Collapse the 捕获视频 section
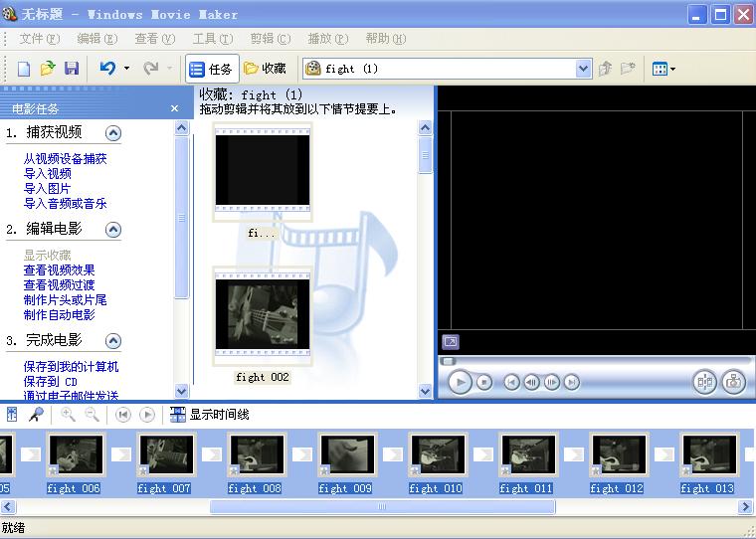 113,133
